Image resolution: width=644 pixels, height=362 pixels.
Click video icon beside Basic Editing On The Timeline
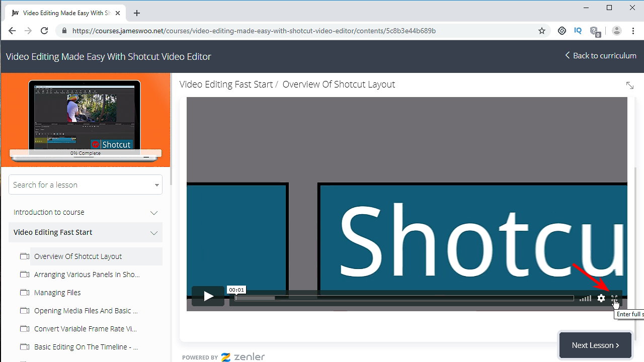(x=25, y=347)
